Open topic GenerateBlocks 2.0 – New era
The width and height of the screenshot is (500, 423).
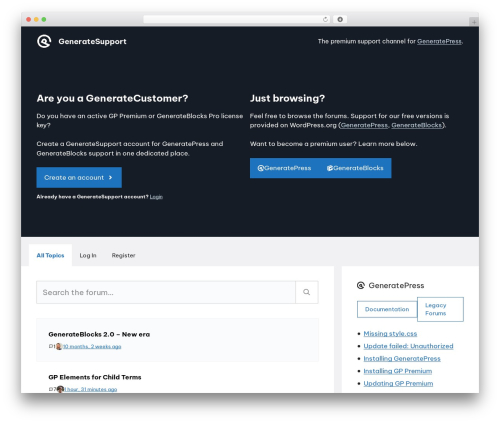pos(99,334)
